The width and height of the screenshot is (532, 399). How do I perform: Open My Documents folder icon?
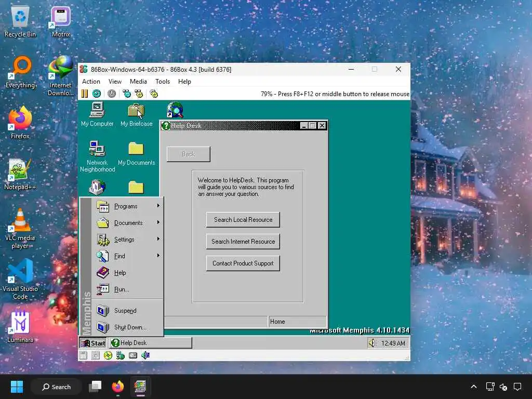pyautogui.click(x=137, y=154)
